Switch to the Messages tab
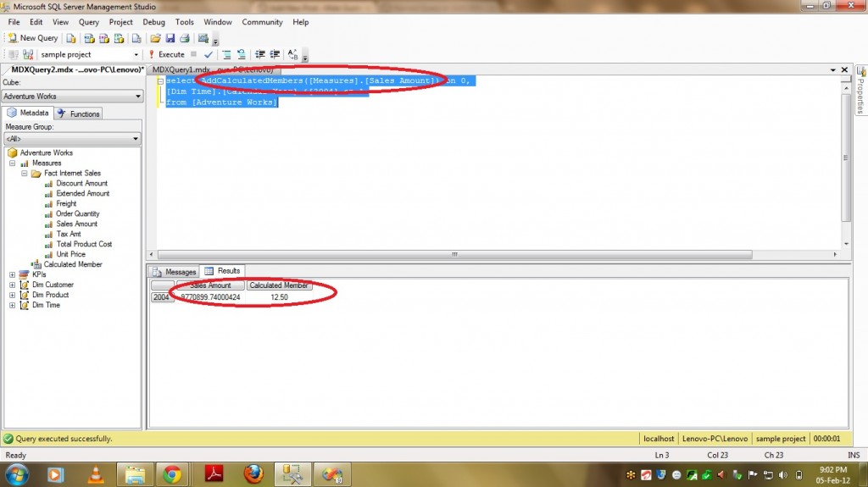The height and width of the screenshot is (487, 868). pos(175,272)
